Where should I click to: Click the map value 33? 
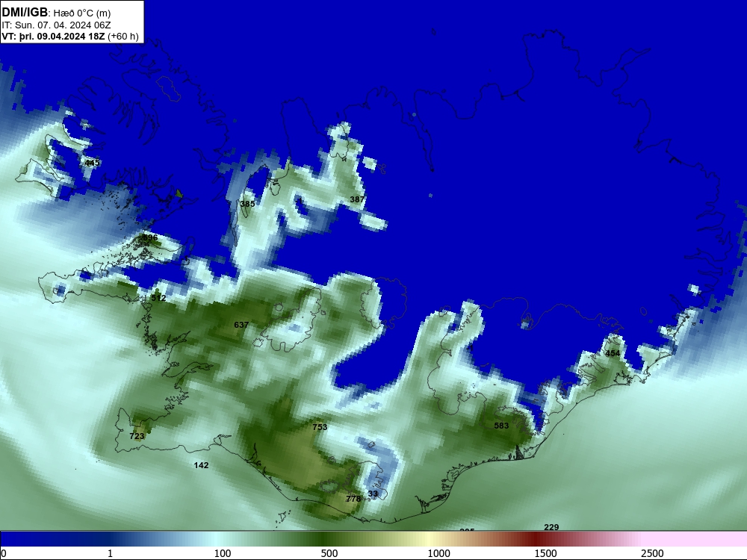coord(373,494)
